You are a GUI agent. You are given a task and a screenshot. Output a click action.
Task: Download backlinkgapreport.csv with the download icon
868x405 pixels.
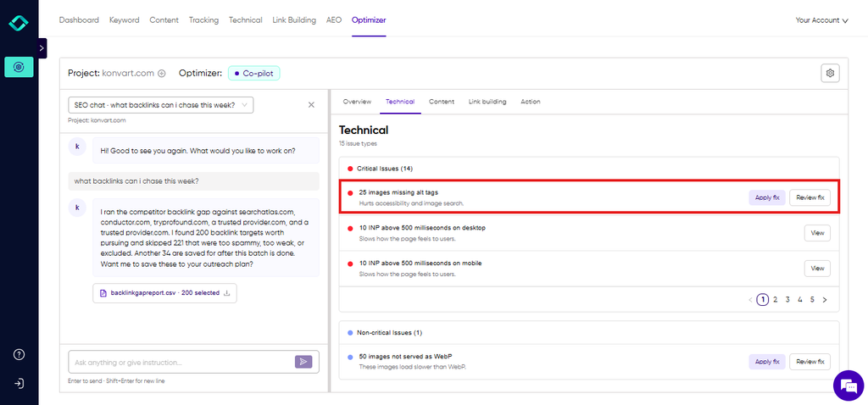pyautogui.click(x=226, y=292)
